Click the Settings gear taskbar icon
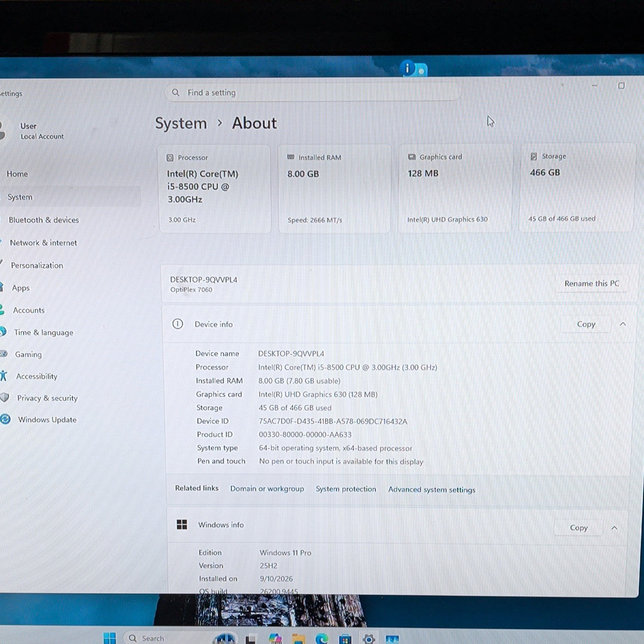Screen dimensions: 644x644 point(369,639)
